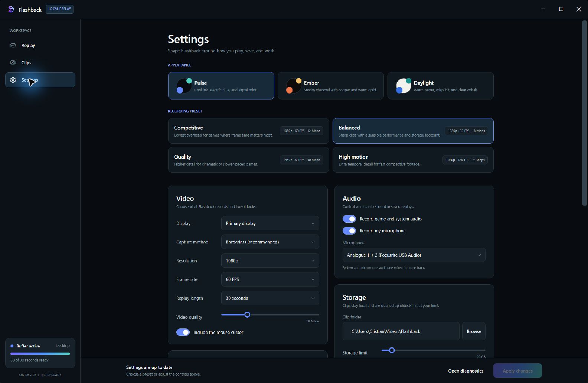Click the Replay gamepad icon in sidebar
Image resolution: width=588 pixels, height=383 pixels.
point(13,45)
